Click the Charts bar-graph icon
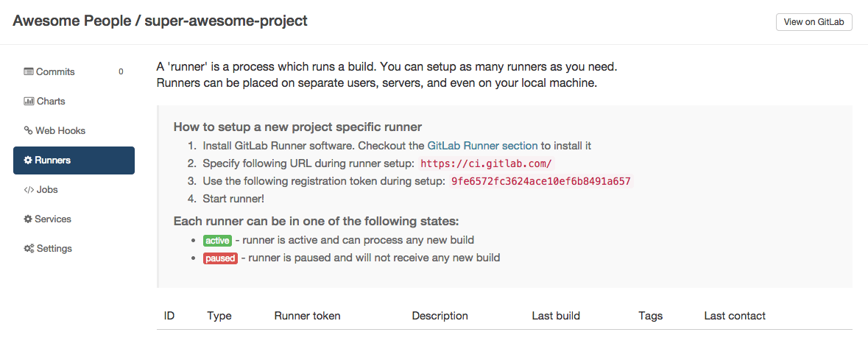 pyautogui.click(x=29, y=102)
